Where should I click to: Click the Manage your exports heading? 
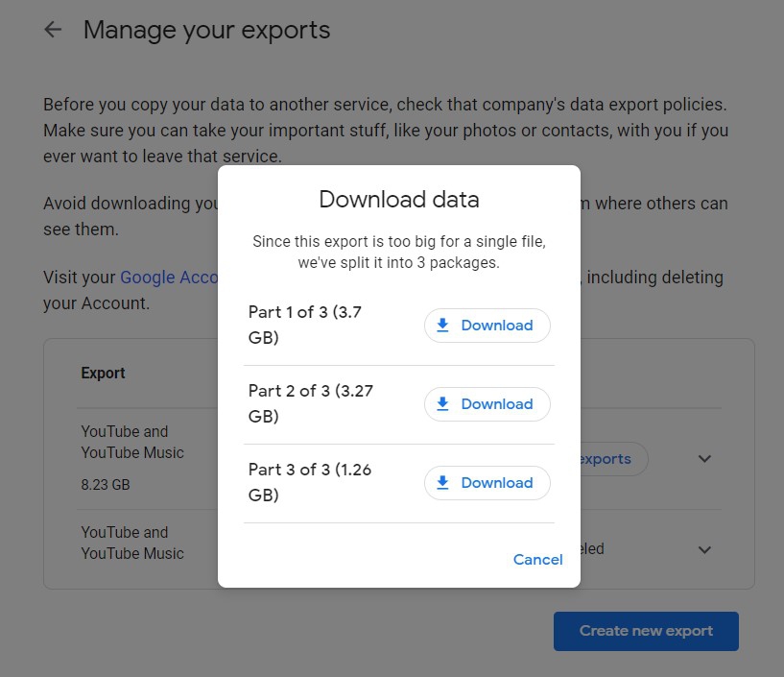click(206, 30)
